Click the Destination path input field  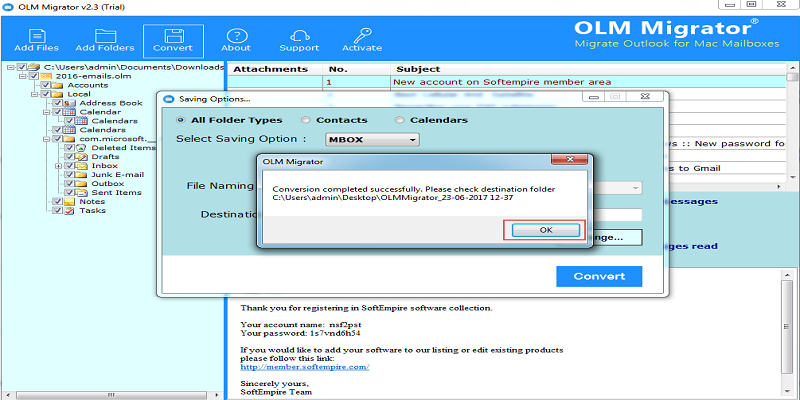tap(617, 215)
